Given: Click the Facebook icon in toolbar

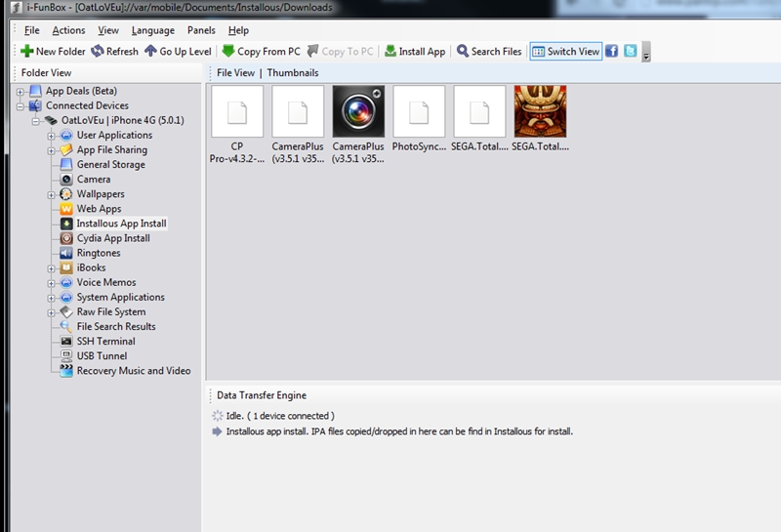Looking at the screenshot, I should 612,52.
